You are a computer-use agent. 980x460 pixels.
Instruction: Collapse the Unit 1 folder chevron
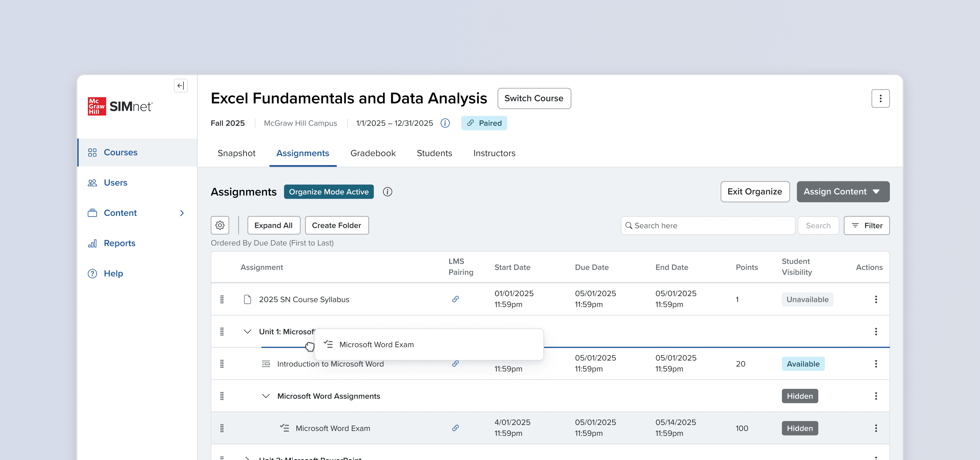[247, 332]
